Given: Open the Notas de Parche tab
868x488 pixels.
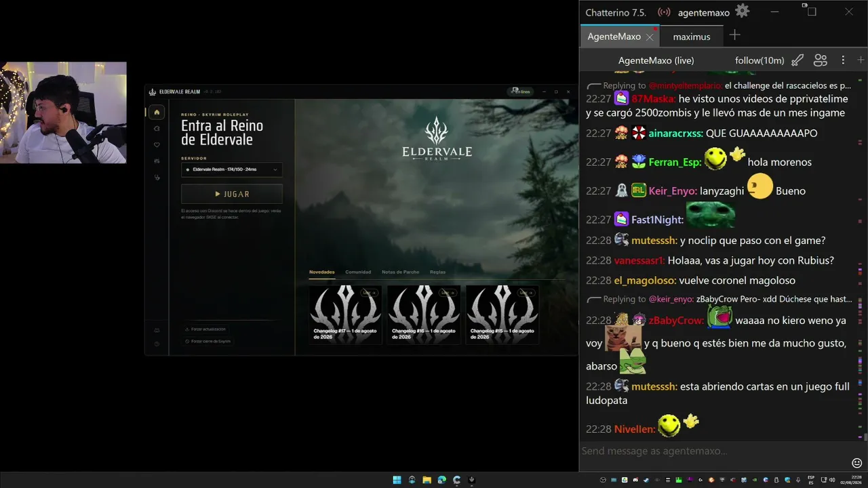Looking at the screenshot, I should [400, 272].
